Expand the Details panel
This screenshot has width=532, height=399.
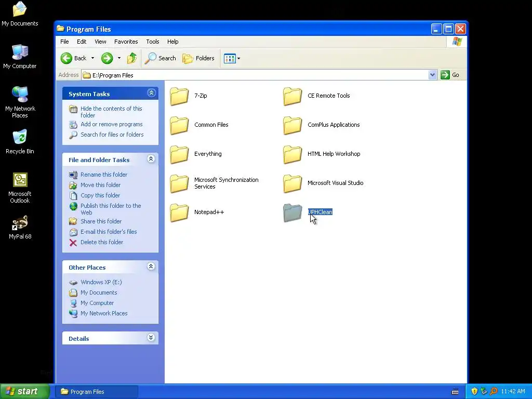(151, 338)
